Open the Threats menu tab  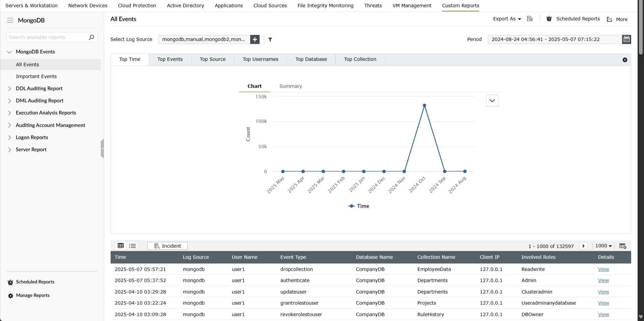tap(373, 5)
